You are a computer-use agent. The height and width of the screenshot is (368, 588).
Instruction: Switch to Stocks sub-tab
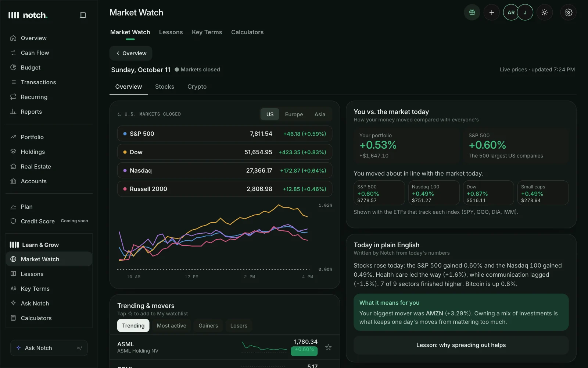coord(165,86)
